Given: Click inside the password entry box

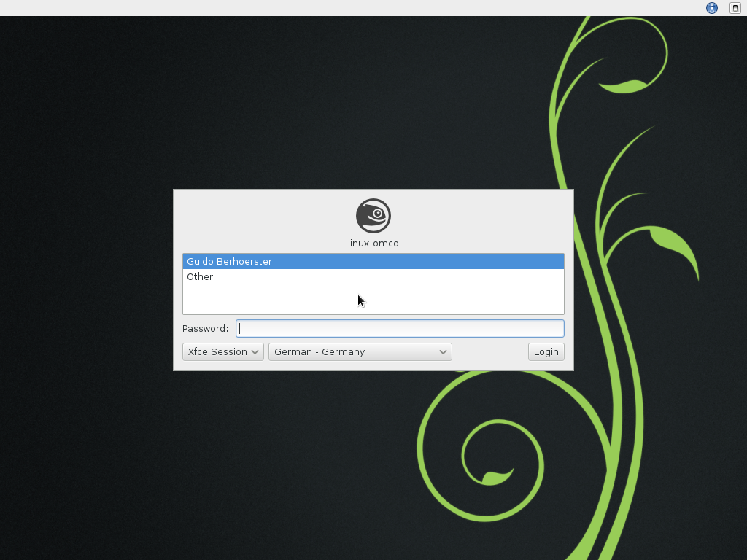Looking at the screenshot, I should point(400,328).
